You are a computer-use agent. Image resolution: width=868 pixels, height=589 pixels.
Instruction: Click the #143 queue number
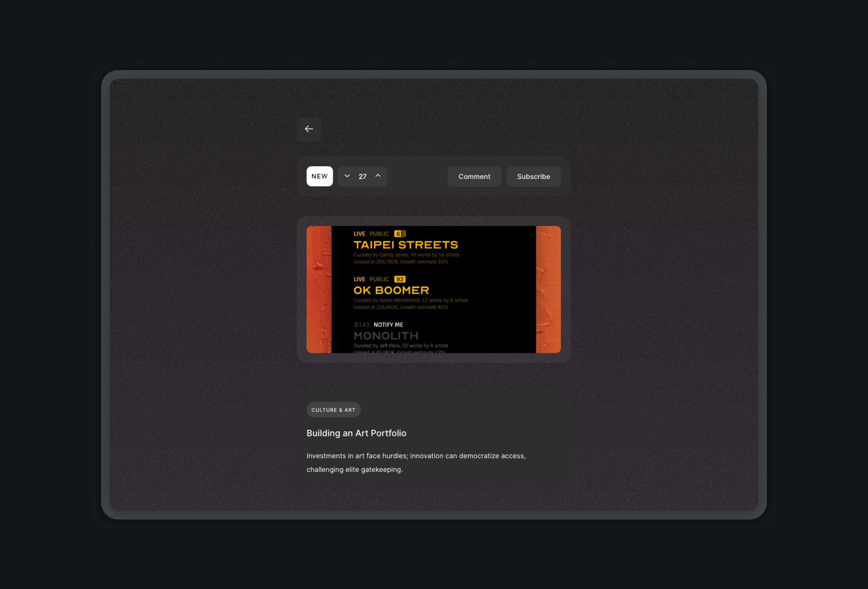coord(361,325)
